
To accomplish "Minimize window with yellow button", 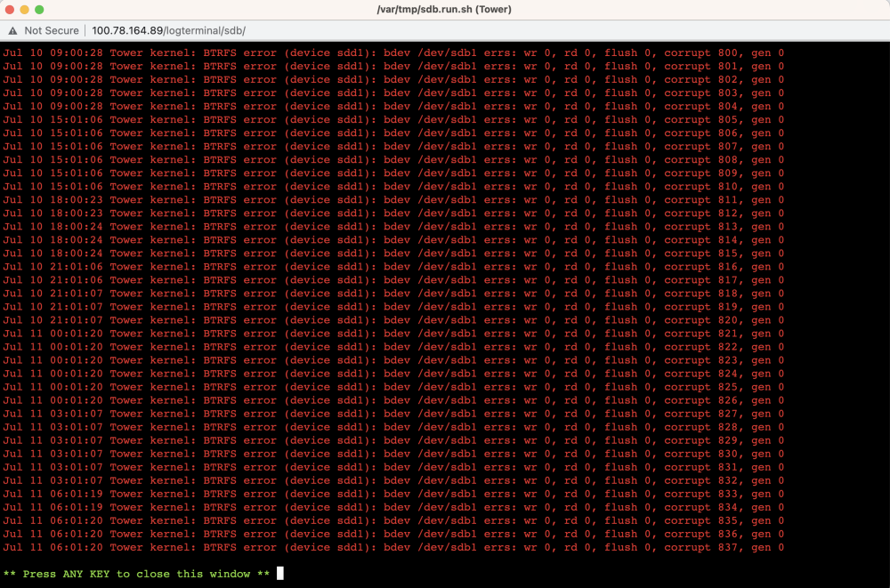I will (24, 9).
